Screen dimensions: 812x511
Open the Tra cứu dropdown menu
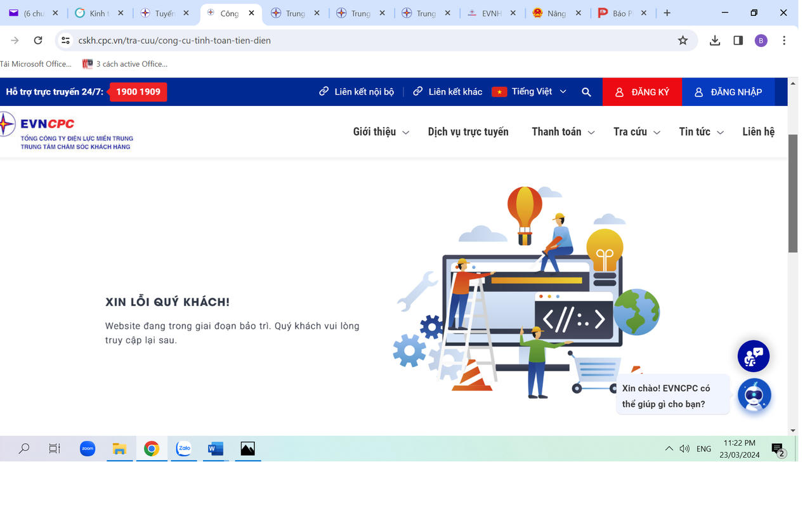(636, 132)
